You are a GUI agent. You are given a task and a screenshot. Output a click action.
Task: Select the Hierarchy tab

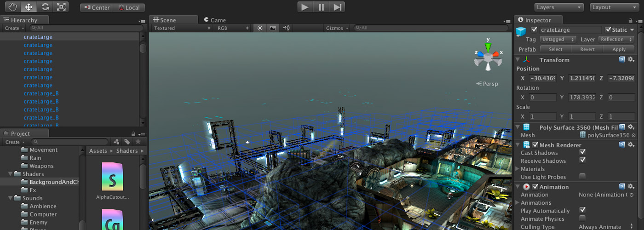click(24, 20)
